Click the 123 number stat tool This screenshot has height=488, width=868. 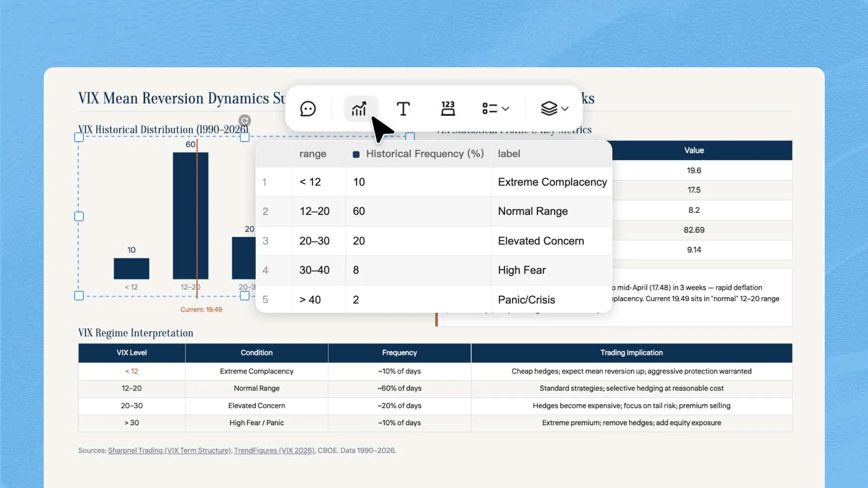click(448, 108)
